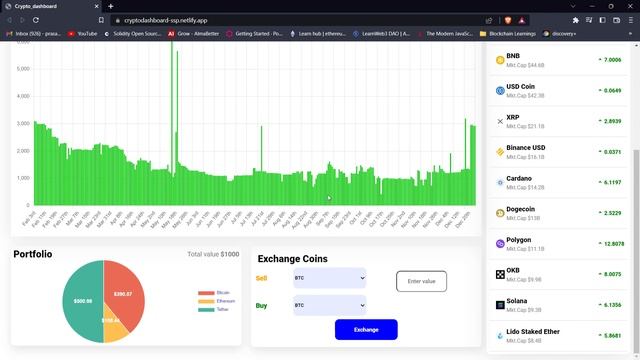Select the Binance USD coin name

click(x=526, y=148)
